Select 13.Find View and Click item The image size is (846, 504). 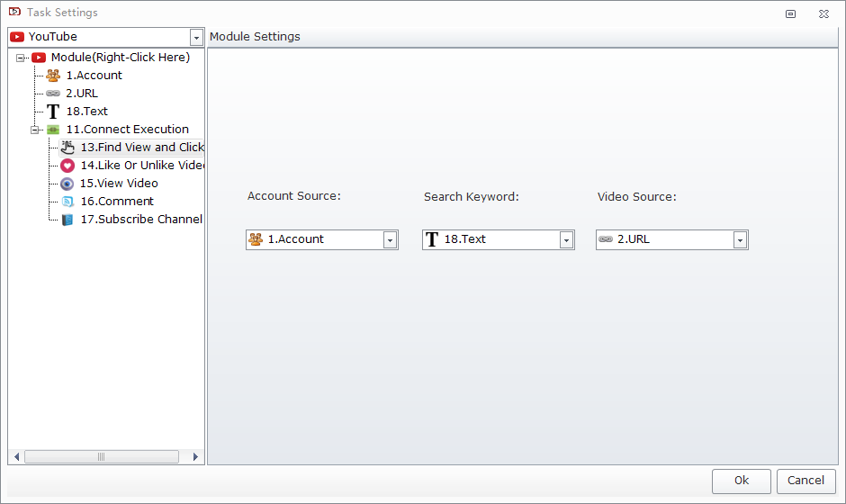pos(142,147)
